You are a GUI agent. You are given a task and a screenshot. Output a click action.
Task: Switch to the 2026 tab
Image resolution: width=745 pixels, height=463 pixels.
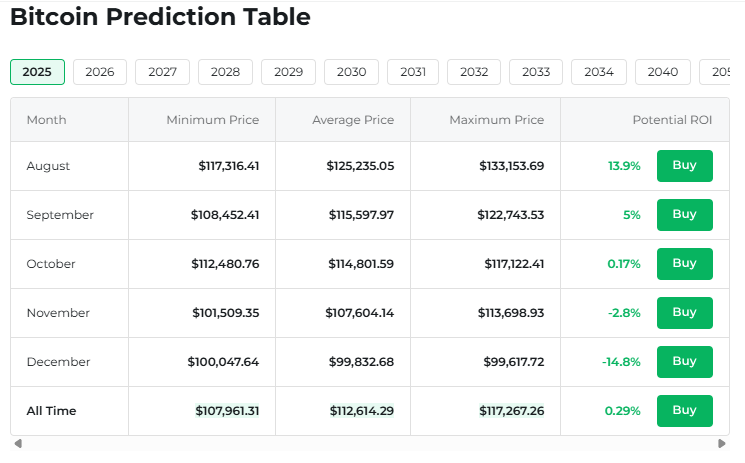[100, 72]
